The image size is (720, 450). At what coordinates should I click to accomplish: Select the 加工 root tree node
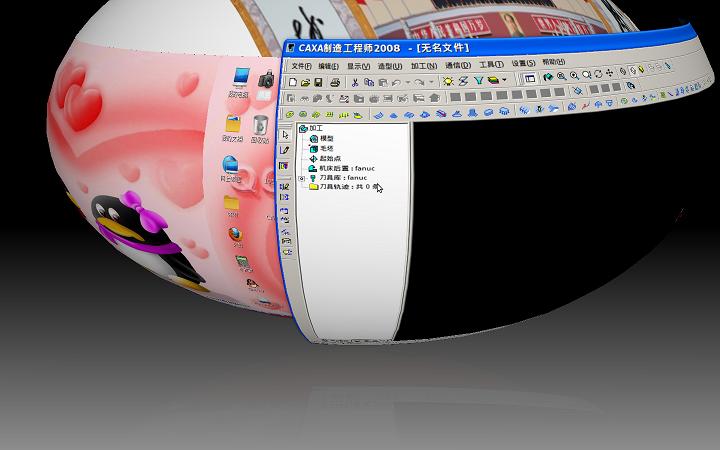[x=316, y=129]
